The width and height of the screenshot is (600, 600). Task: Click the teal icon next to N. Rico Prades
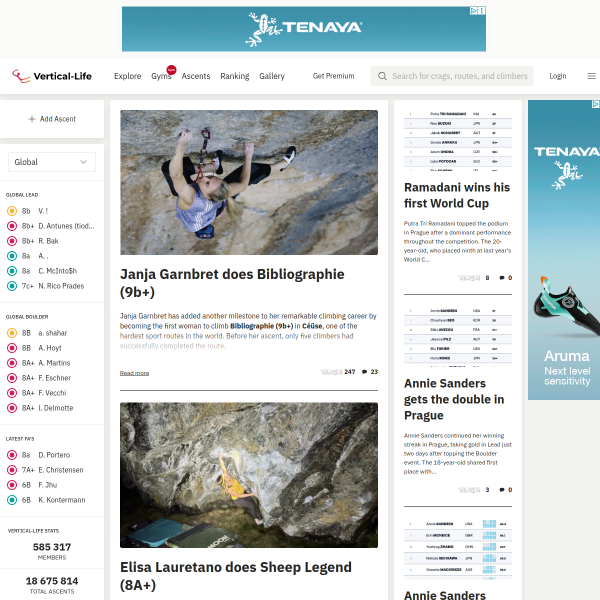tap(12, 286)
